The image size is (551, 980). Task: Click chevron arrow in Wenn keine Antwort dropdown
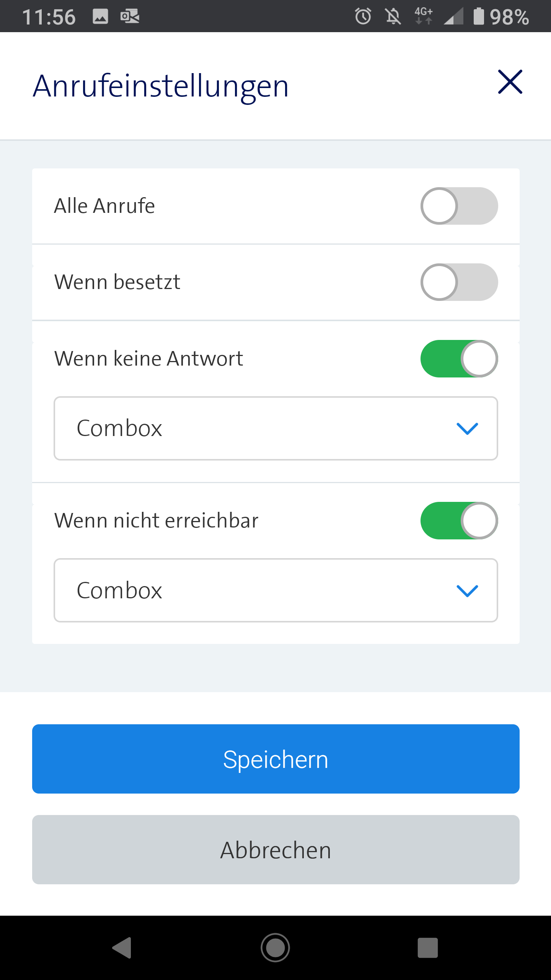pyautogui.click(x=467, y=429)
